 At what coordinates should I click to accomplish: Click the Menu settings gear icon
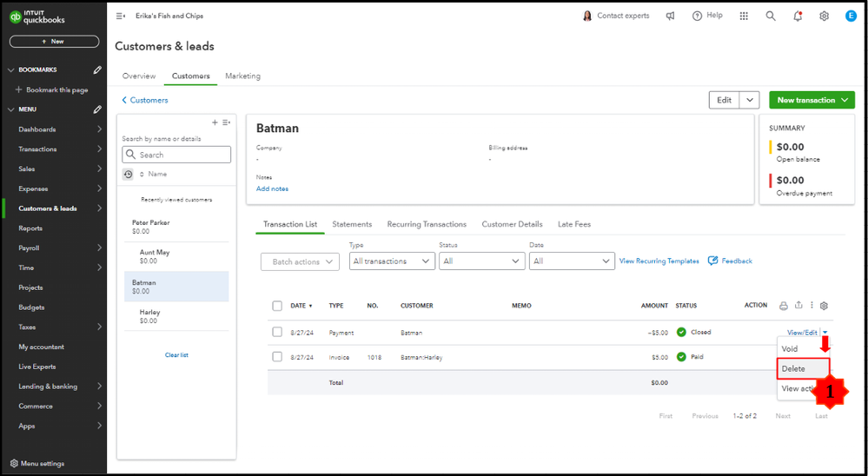15,463
